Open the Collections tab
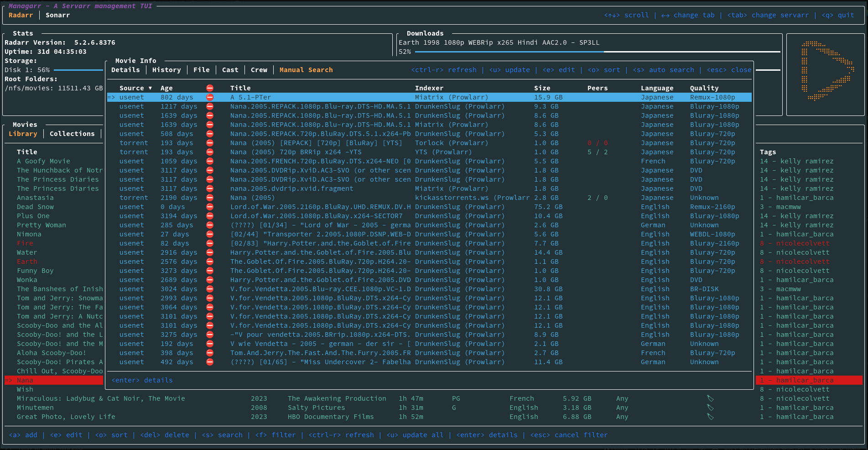 [72, 134]
